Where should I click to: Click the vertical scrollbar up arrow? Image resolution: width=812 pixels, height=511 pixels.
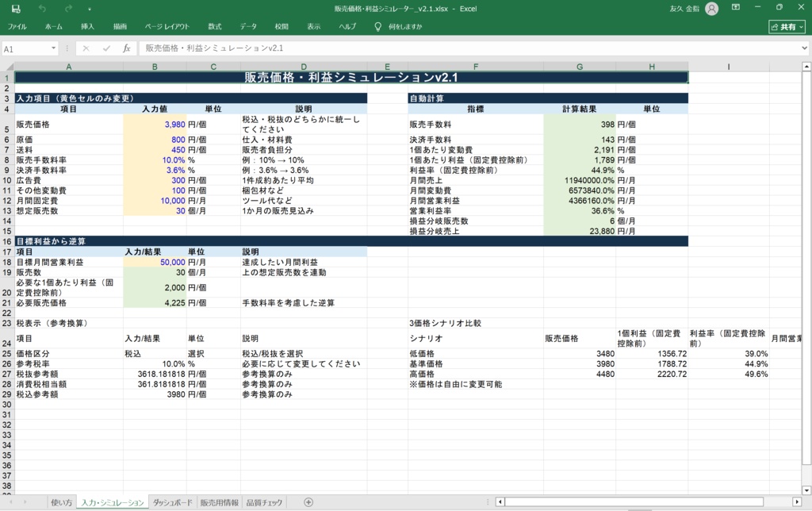tap(806, 67)
